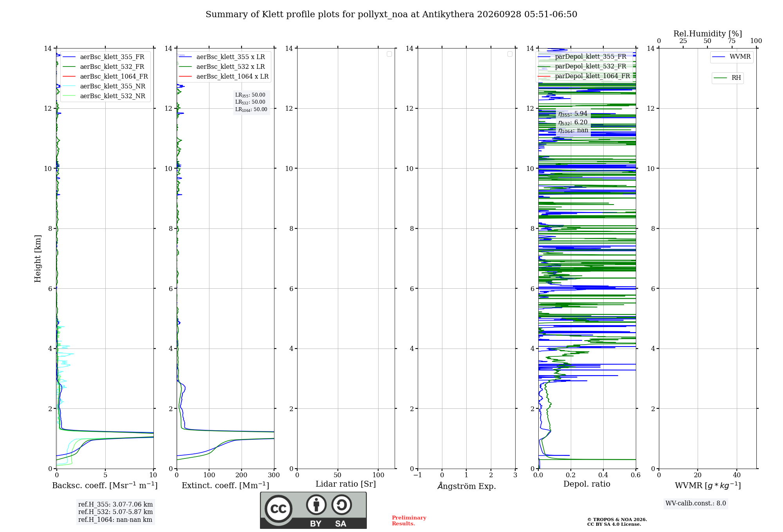783x532 pixels.
Task: Click the WV-calib.const.: 8.0 text
Action: pyautogui.click(x=696, y=503)
